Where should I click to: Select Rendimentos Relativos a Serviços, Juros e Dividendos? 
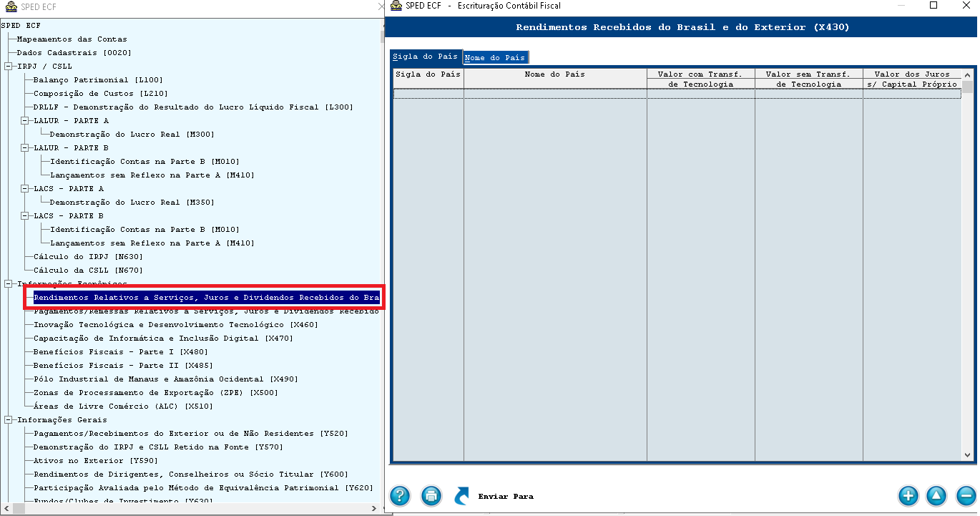tap(206, 297)
